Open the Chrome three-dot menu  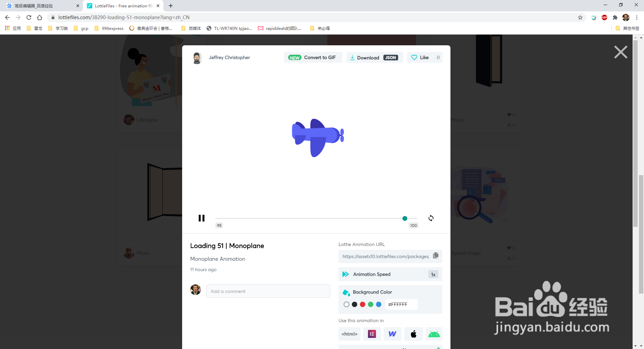[637, 17]
